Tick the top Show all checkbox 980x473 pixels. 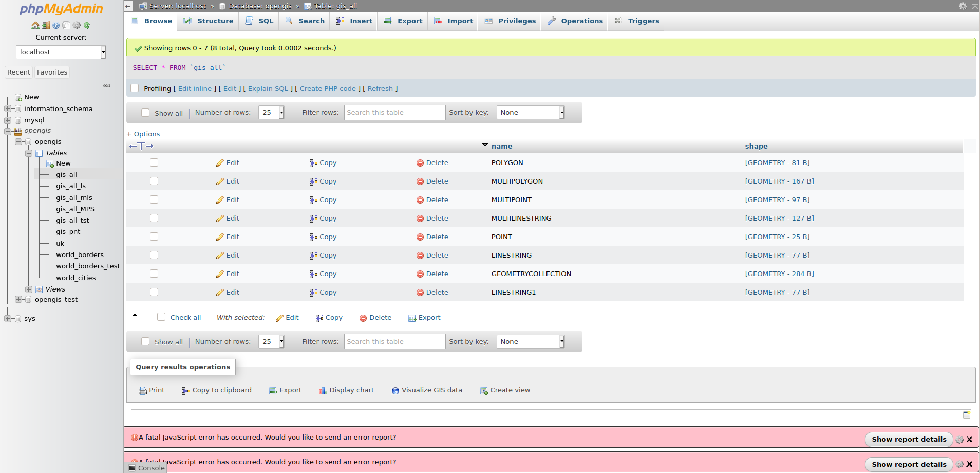pos(145,113)
